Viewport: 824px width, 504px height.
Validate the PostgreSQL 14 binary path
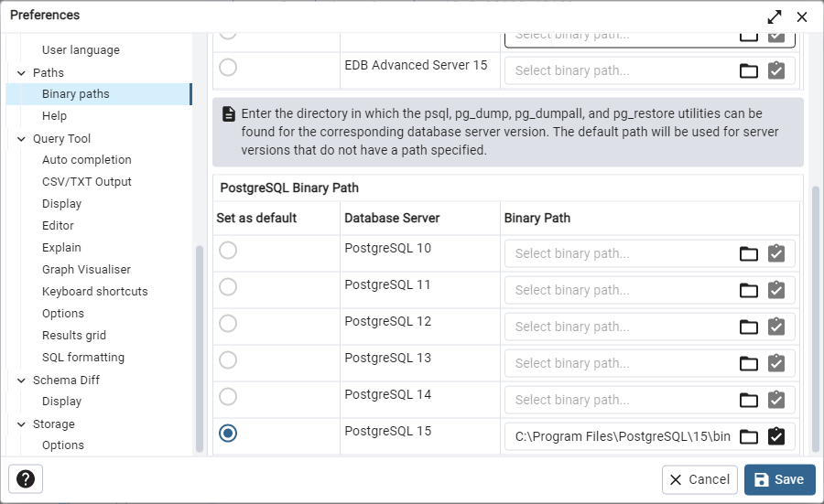[776, 400]
